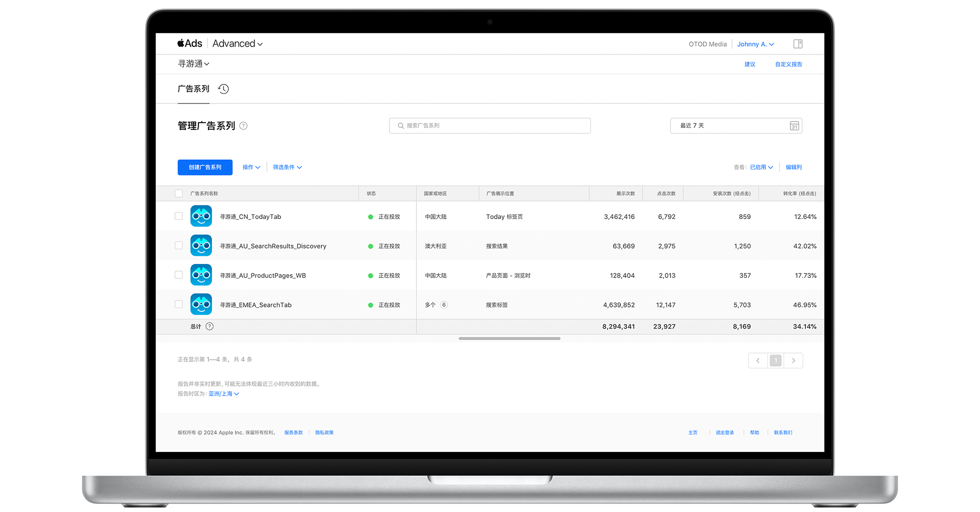Screen dimensions: 980x512
Task: Open the 已启用 view dropdown
Action: click(x=761, y=167)
